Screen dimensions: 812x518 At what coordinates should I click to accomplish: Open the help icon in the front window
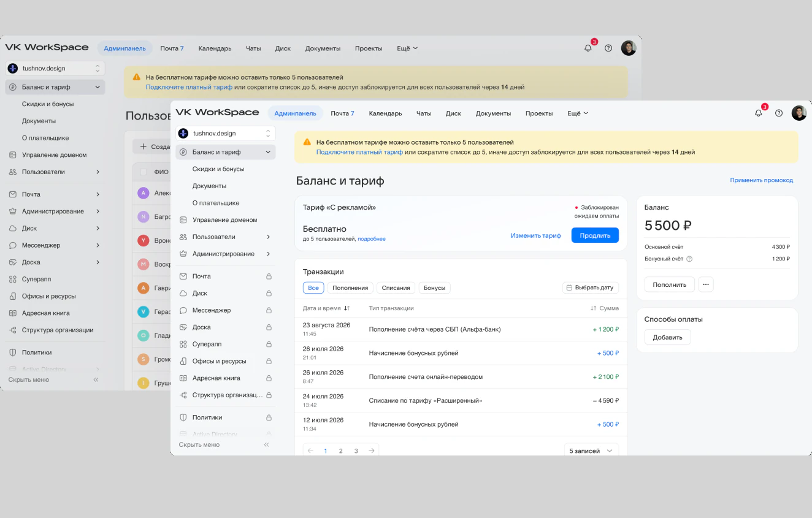(779, 113)
